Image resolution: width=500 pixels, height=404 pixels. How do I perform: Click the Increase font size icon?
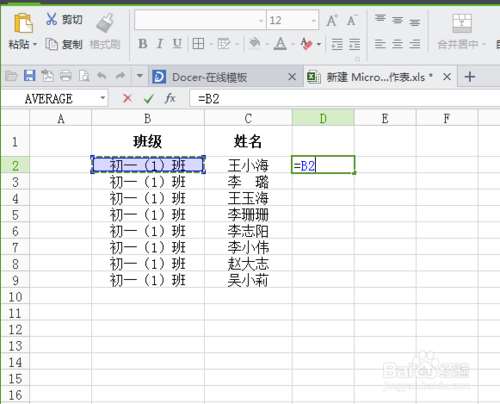332,21
